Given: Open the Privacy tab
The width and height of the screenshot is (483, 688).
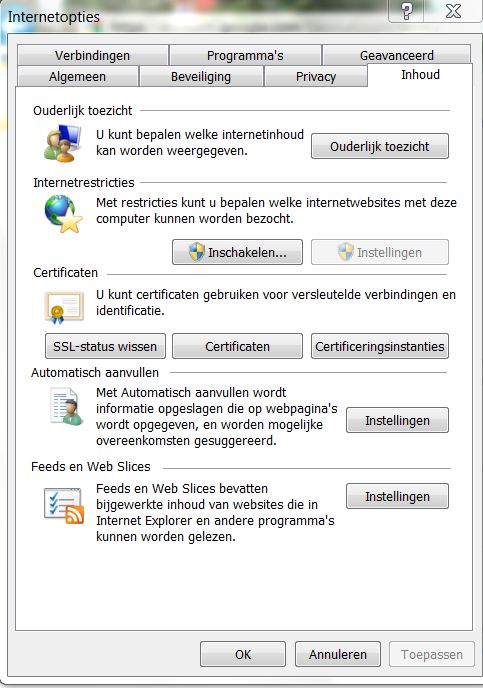Looking at the screenshot, I should [316, 76].
